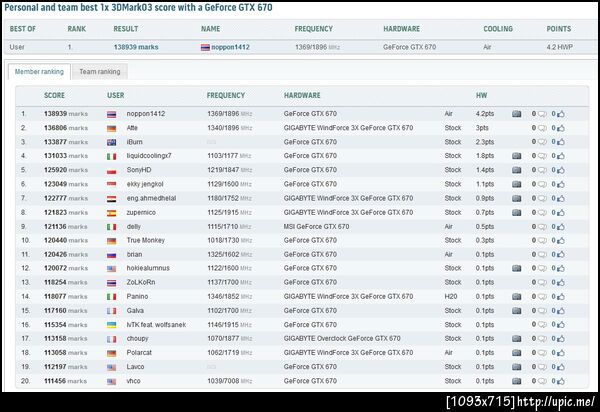Viewport: 600px width, 412px height.
Task: Click user Polarcat name
Action: pos(139,353)
